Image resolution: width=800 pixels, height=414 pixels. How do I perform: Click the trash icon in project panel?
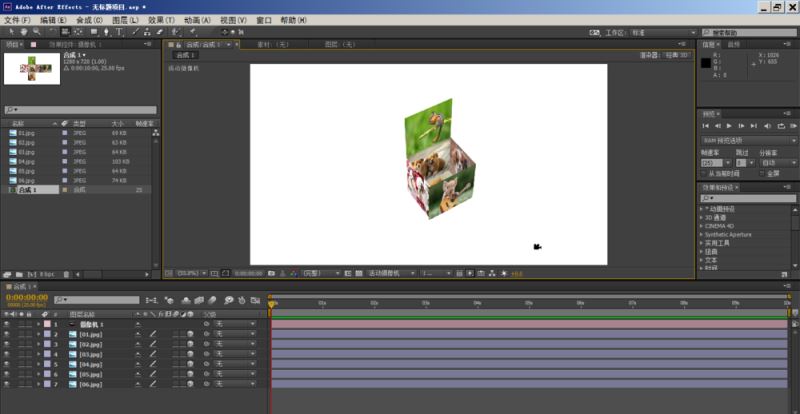[x=66, y=274]
